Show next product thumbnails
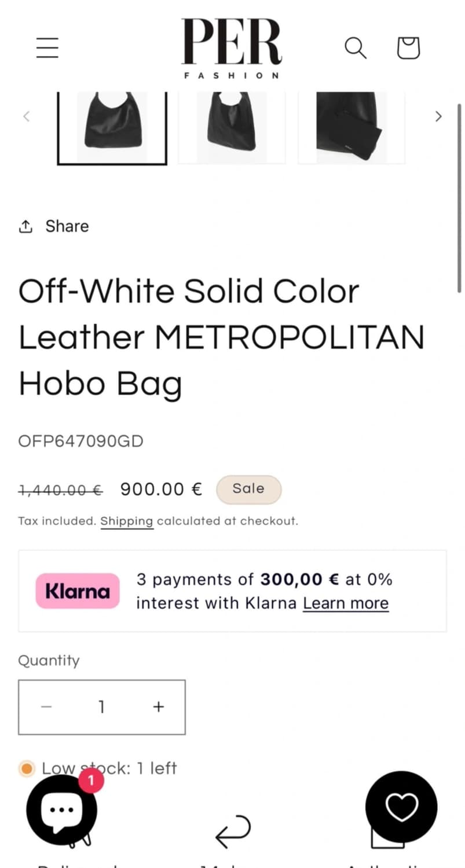465x868 pixels. pyautogui.click(x=438, y=116)
